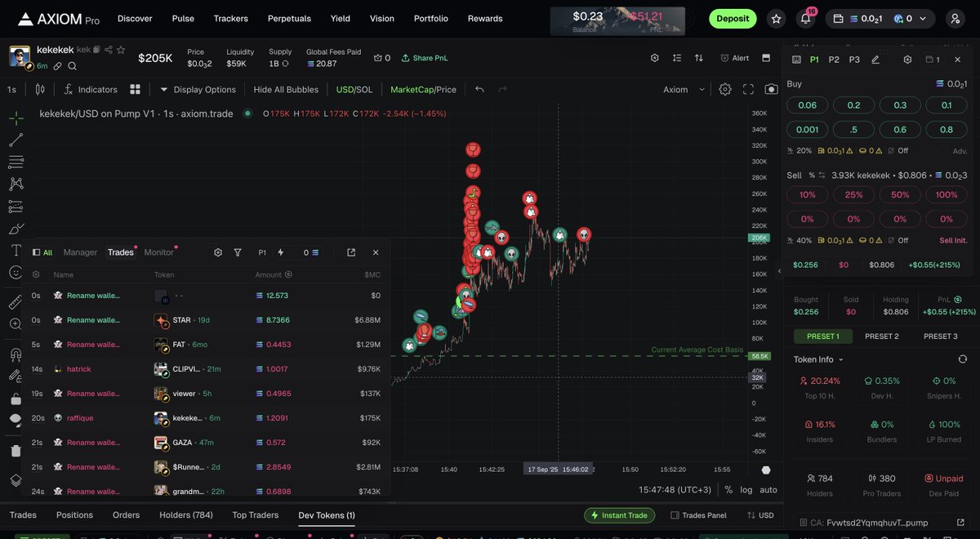Screen dimensions: 980x539
Task: Open the text annotation tool
Action: (x=16, y=250)
